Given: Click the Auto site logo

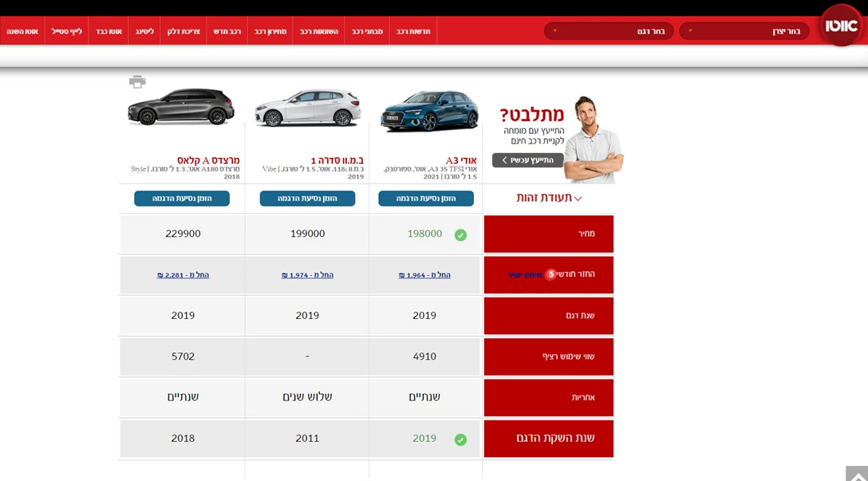Looking at the screenshot, I should (x=841, y=26).
